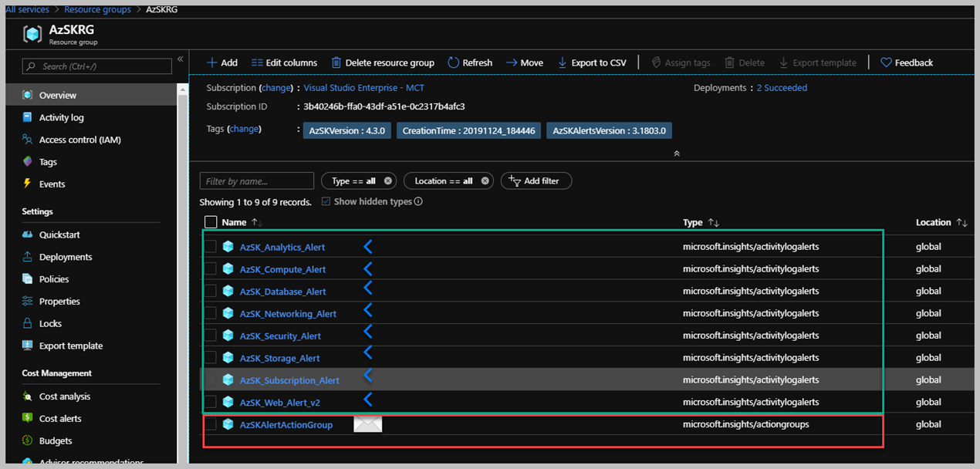The height and width of the screenshot is (469, 980).
Task: Click the cube icon of AzSKAlertActionGroup
Action: (x=228, y=424)
